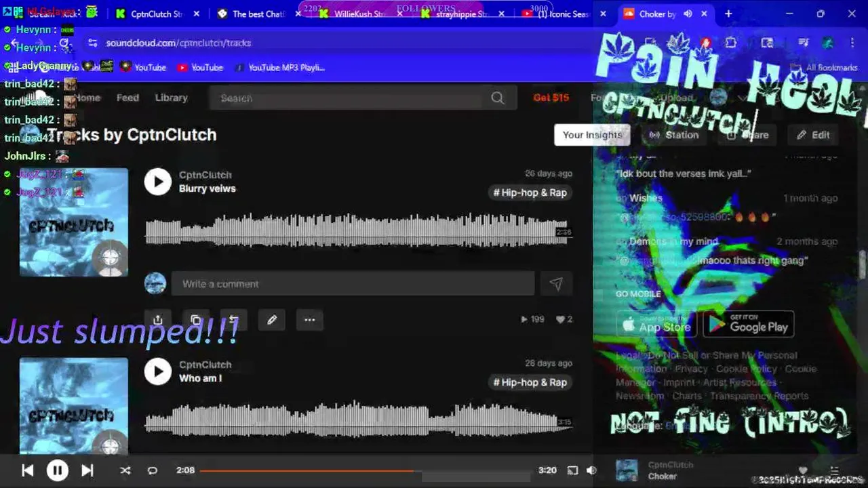Open the All Bookmarks folder

point(825,67)
